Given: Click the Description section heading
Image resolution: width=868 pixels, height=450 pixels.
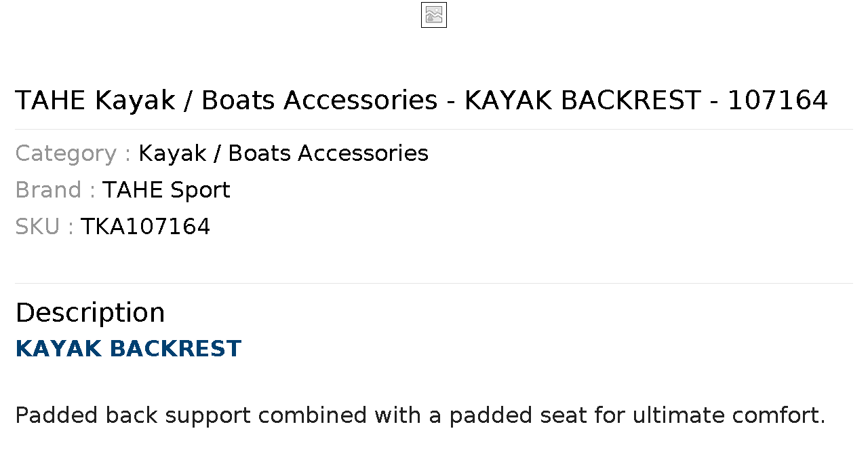Looking at the screenshot, I should [x=90, y=313].
